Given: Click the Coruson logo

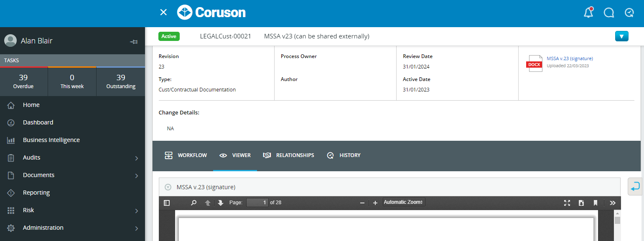Looking at the screenshot, I should tap(211, 13).
